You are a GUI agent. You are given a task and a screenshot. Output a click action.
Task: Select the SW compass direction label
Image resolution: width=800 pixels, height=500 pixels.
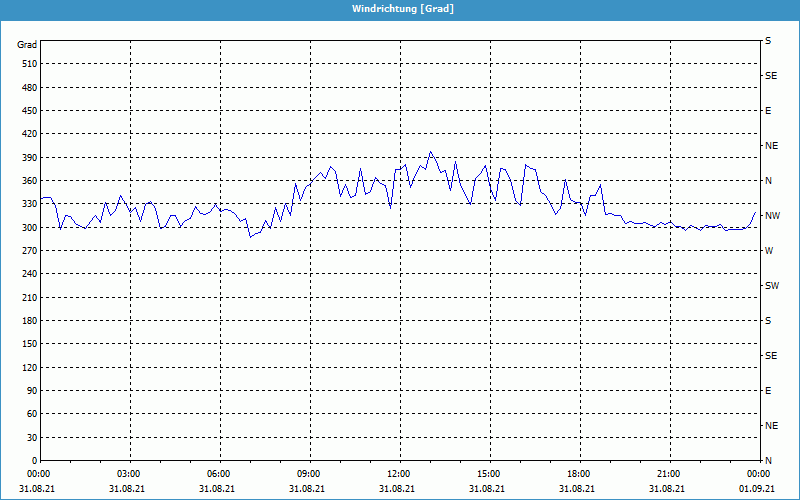[771, 286]
